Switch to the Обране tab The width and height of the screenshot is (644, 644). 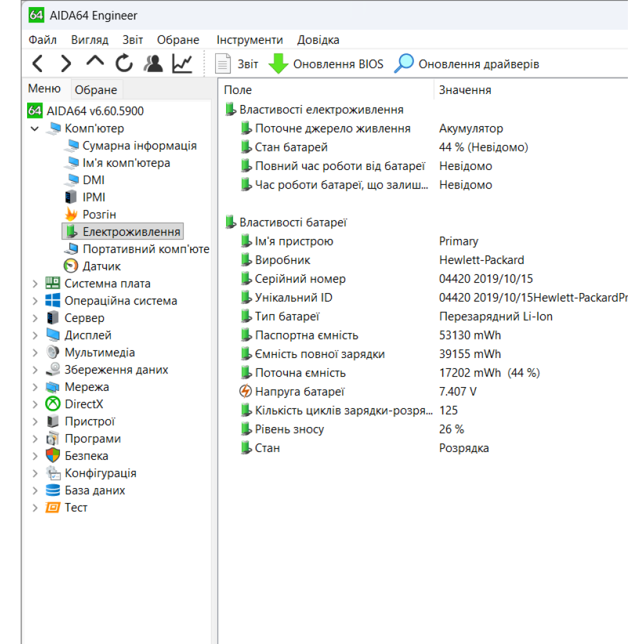96,90
